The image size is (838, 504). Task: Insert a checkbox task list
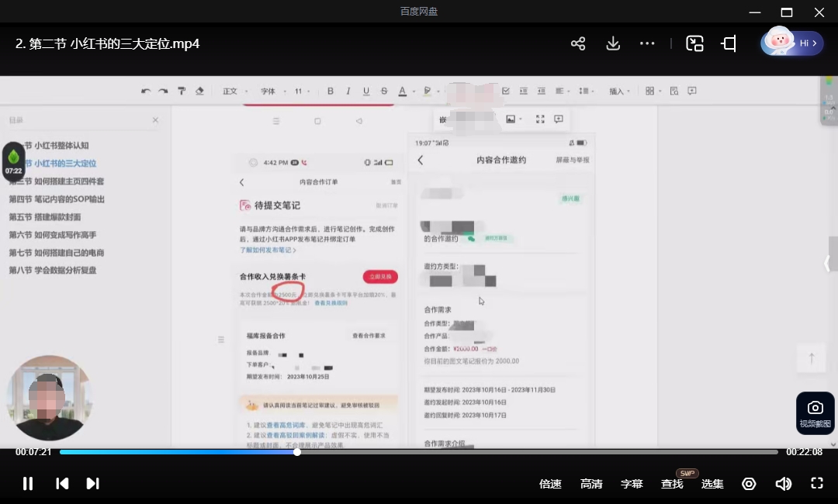(506, 91)
